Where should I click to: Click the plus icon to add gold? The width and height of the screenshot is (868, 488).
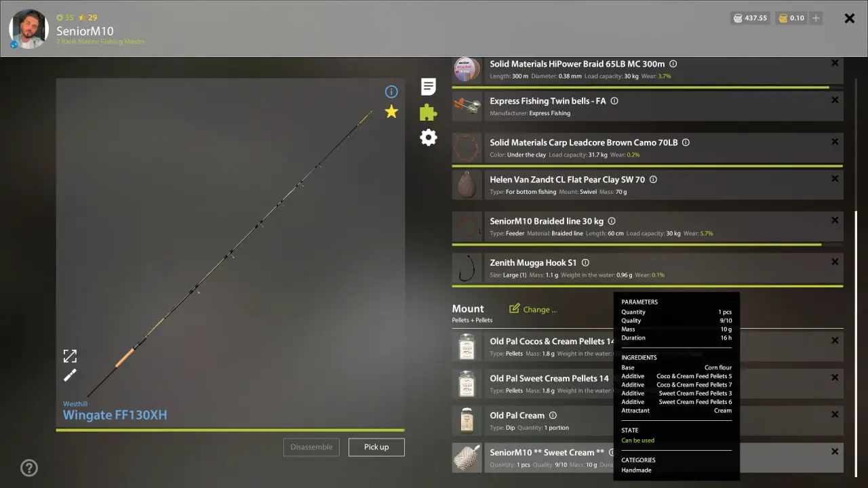[x=816, y=18]
